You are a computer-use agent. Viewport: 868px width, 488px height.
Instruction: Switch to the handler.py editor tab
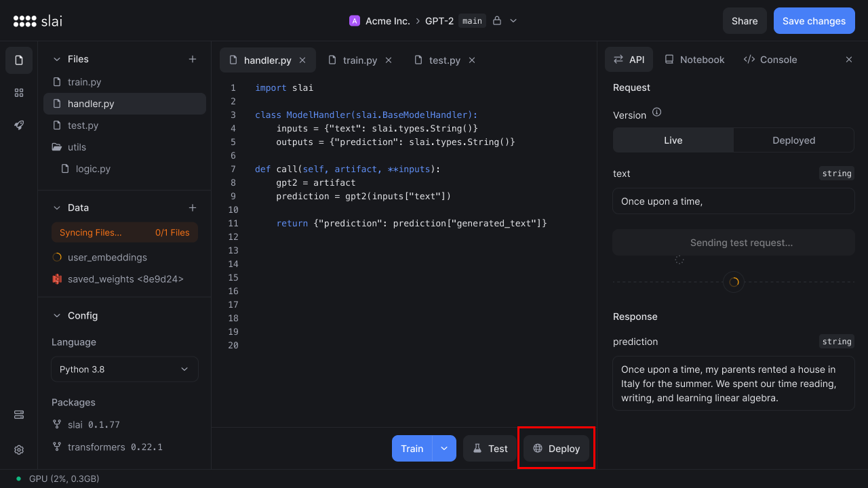(x=268, y=60)
